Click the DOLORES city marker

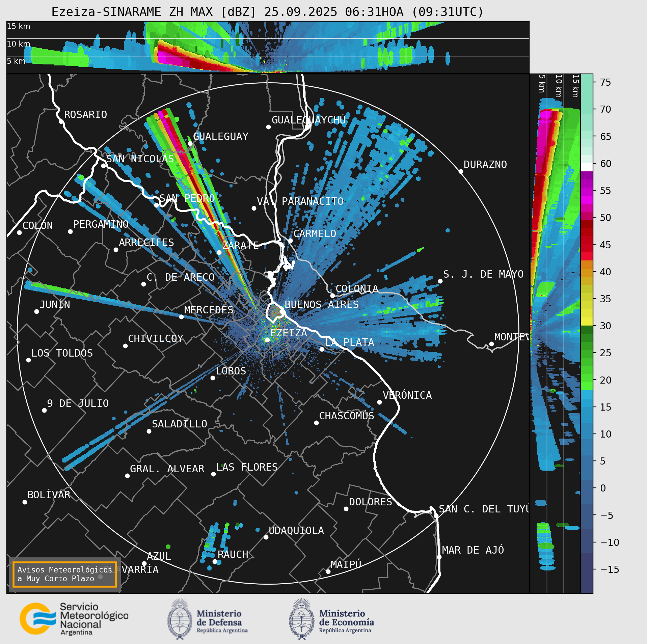(346, 509)
